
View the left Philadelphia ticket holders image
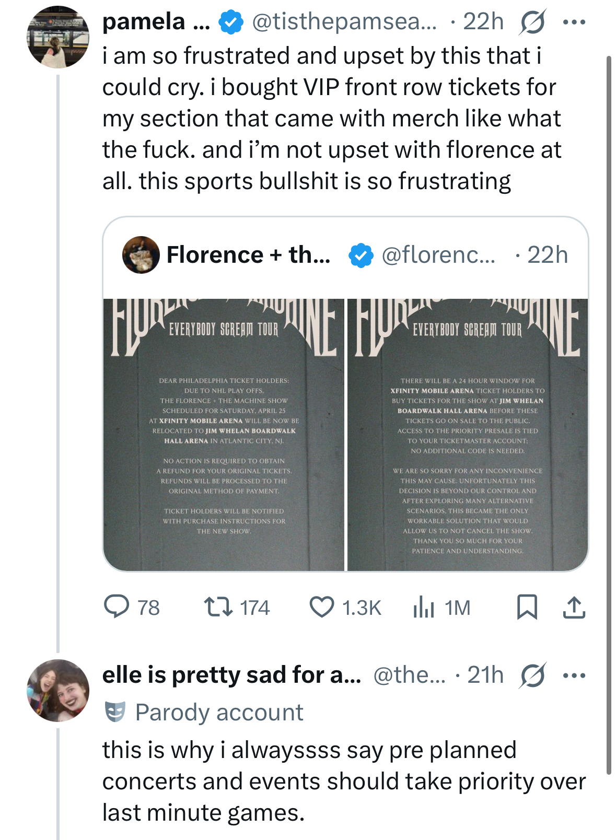[x=224, y=435]
